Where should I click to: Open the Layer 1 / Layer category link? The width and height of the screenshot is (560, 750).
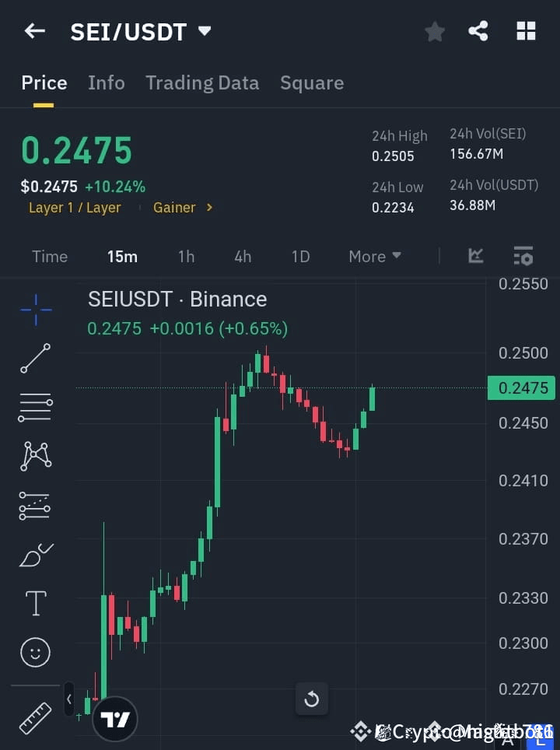click(75, 208)
